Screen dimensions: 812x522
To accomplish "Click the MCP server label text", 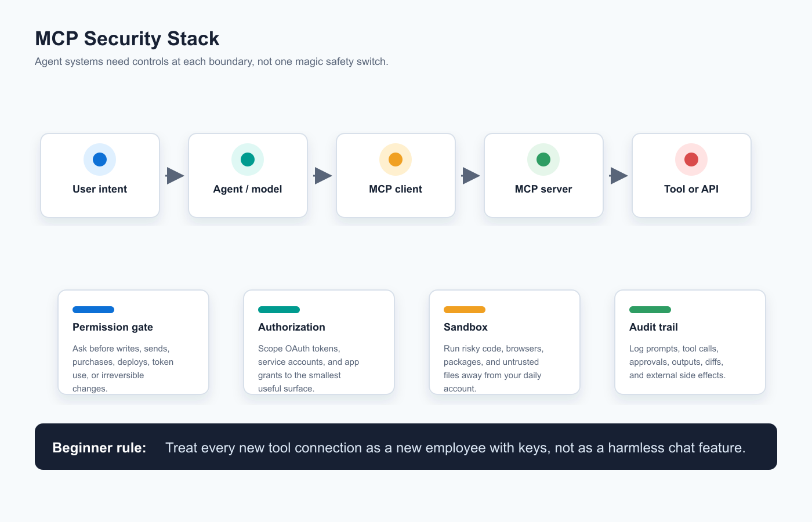I will tap(543, 189).
